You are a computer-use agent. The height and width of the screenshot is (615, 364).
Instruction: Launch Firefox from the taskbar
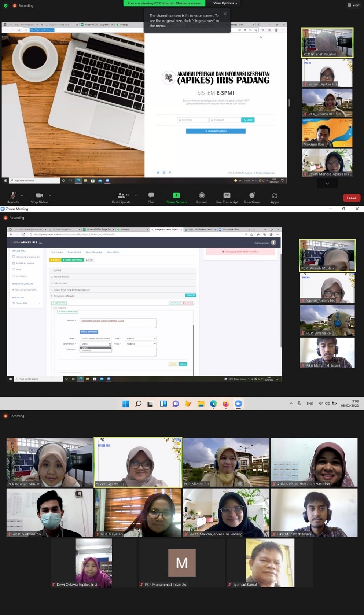point(225,404)
